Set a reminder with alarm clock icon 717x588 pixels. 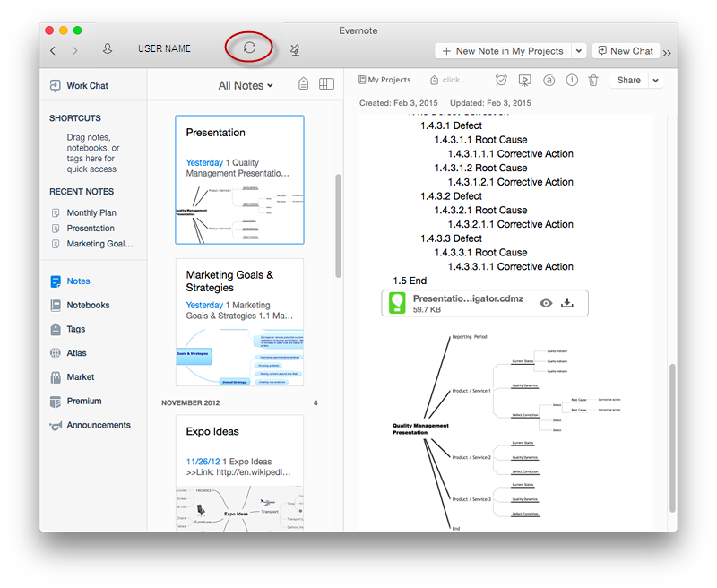pyautogui.click(x=501, y=81)
